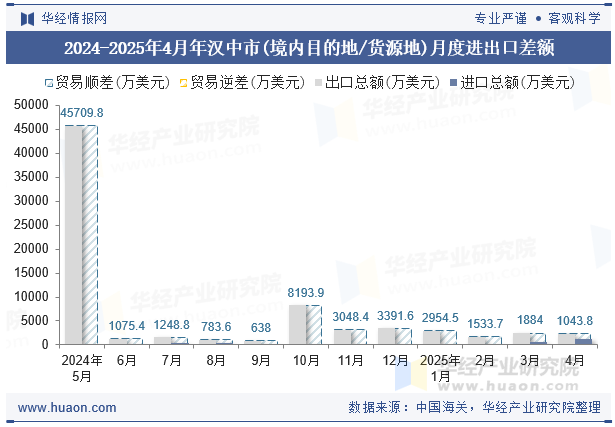
Task: Click the 3391.6 data label
Action: [395, 316]
